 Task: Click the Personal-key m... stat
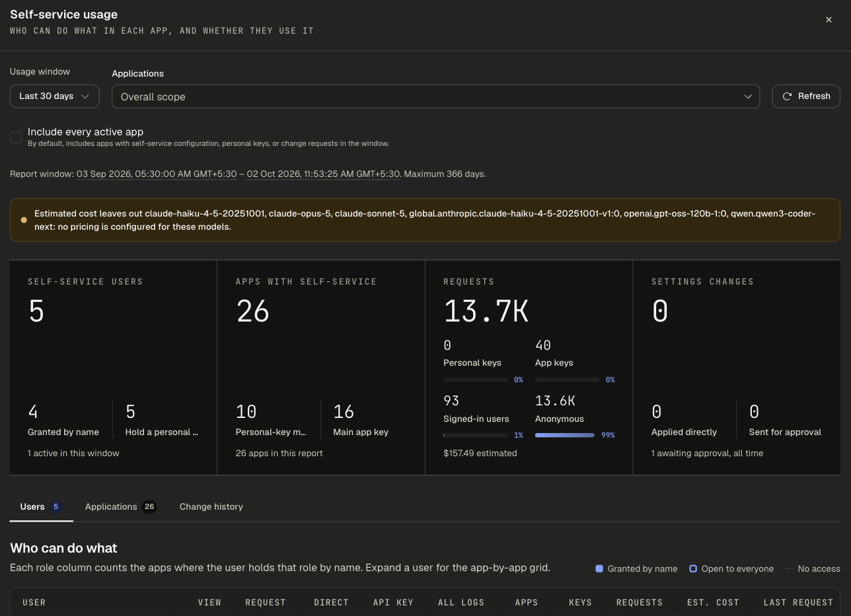272,421
